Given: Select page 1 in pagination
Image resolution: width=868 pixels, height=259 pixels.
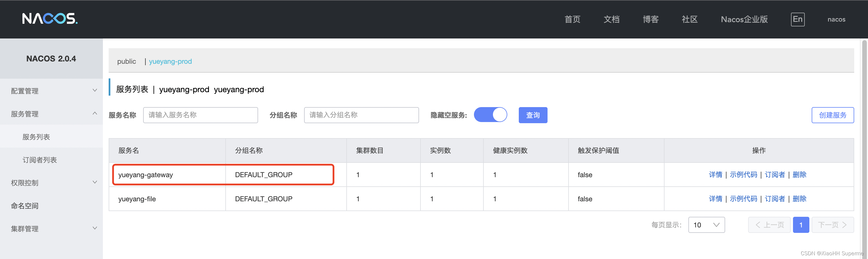Looking at the screenshot, I should 801,225.
